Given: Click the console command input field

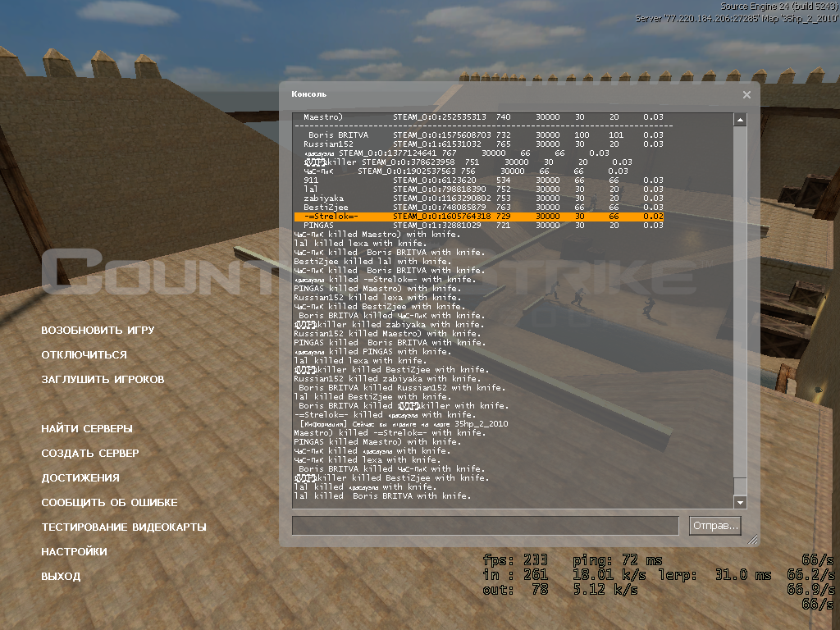Looking at the screenshot, I should click(x=486, y=526).
